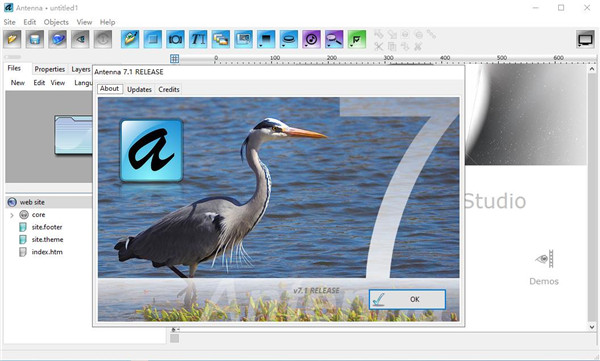Click the open folder icon in the gray toolbar
The width and height of the screenshot is (600, 361).
(12, 39)
